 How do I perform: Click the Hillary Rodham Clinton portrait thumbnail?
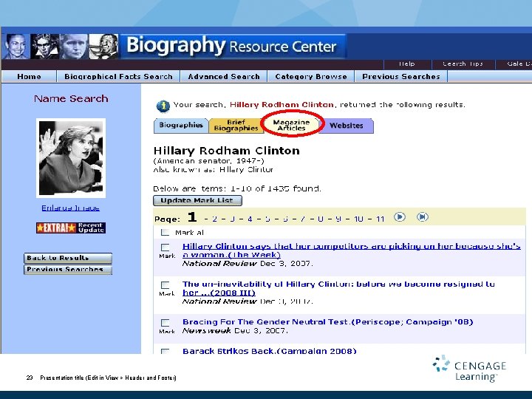71,158
